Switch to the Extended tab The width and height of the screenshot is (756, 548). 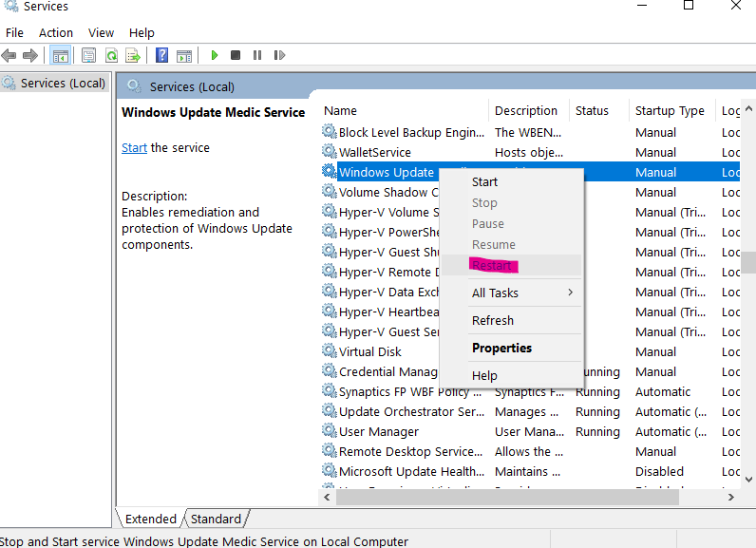click(x=150, y=519)
